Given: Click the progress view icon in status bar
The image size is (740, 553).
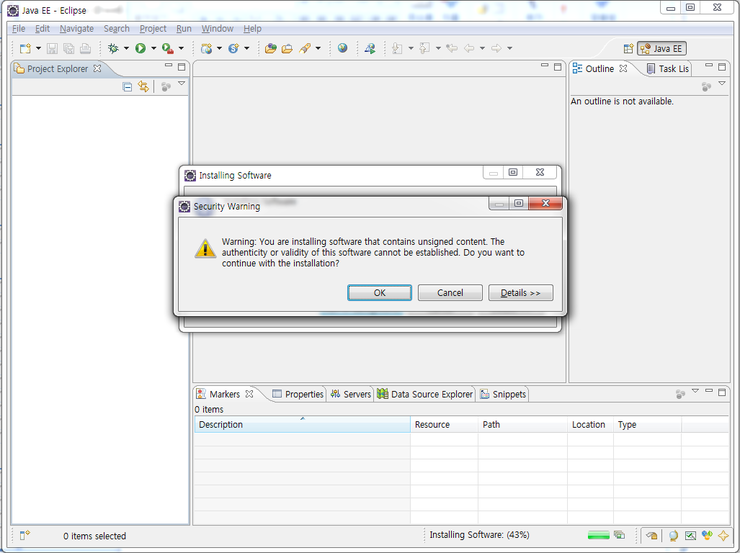Looking at the screenshot, I should [619, 535].
